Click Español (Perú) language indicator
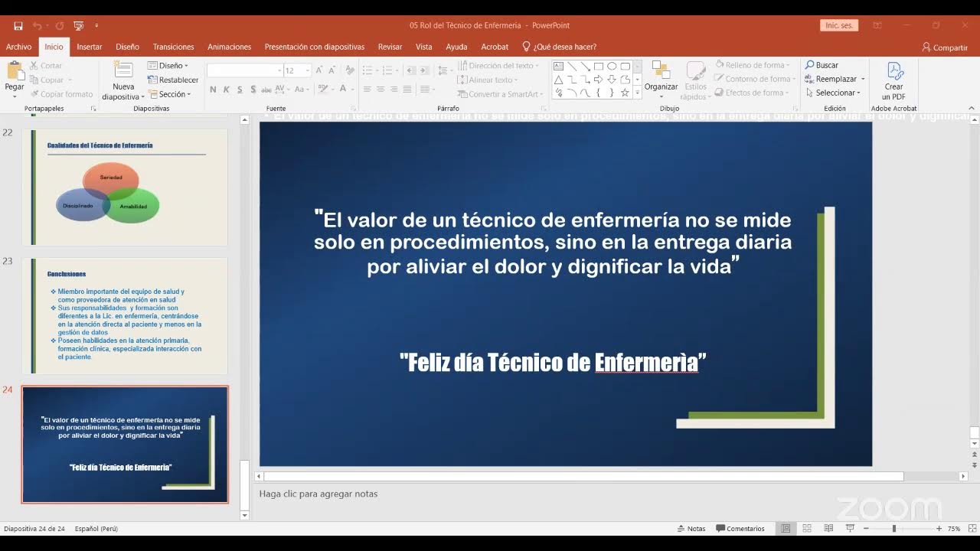Screen dimensions: 980x551 coord(96,529)
